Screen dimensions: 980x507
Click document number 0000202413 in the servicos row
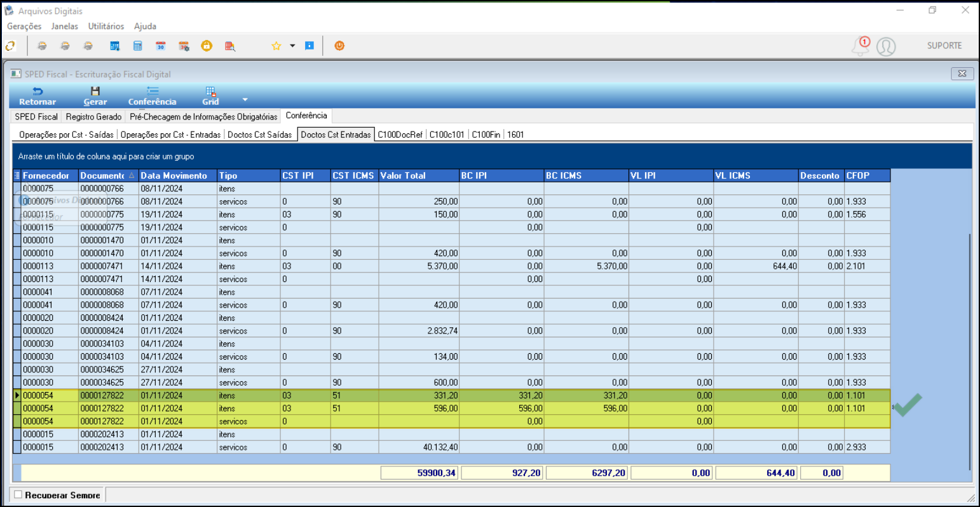click(109, 447)
